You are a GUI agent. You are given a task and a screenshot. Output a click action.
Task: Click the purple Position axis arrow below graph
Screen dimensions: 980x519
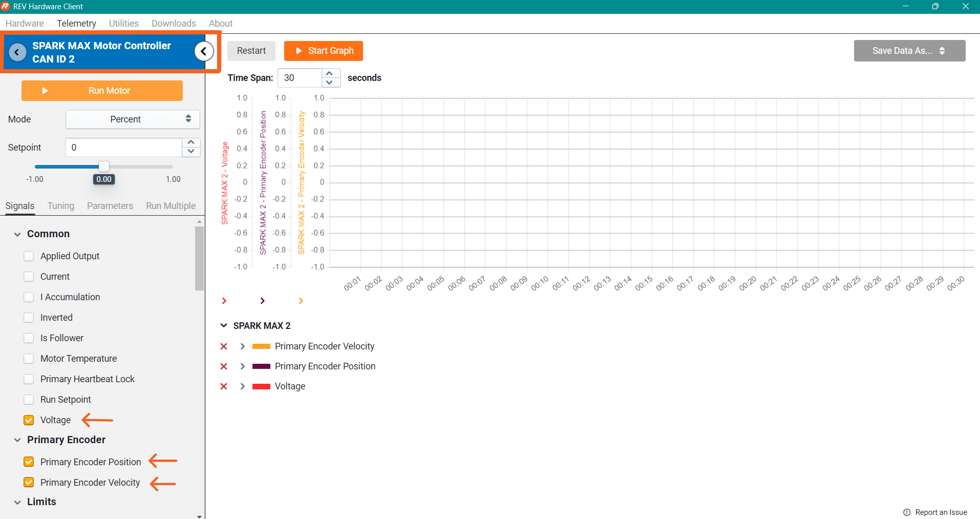[262, 301]
